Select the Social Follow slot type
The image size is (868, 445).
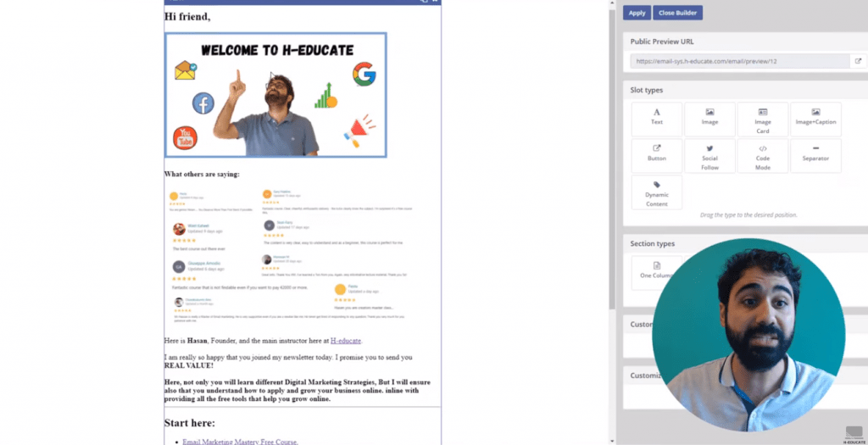(x=709, y=155)
